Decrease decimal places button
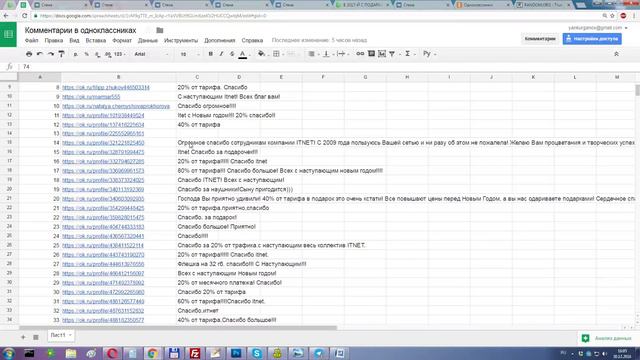 [x=97, y=54]
